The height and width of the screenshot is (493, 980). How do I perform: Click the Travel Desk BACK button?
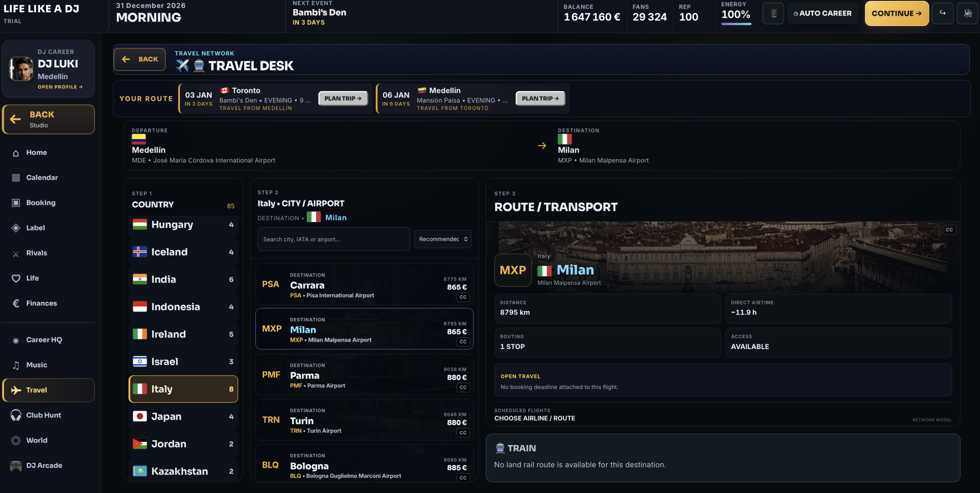click(140, 59)
